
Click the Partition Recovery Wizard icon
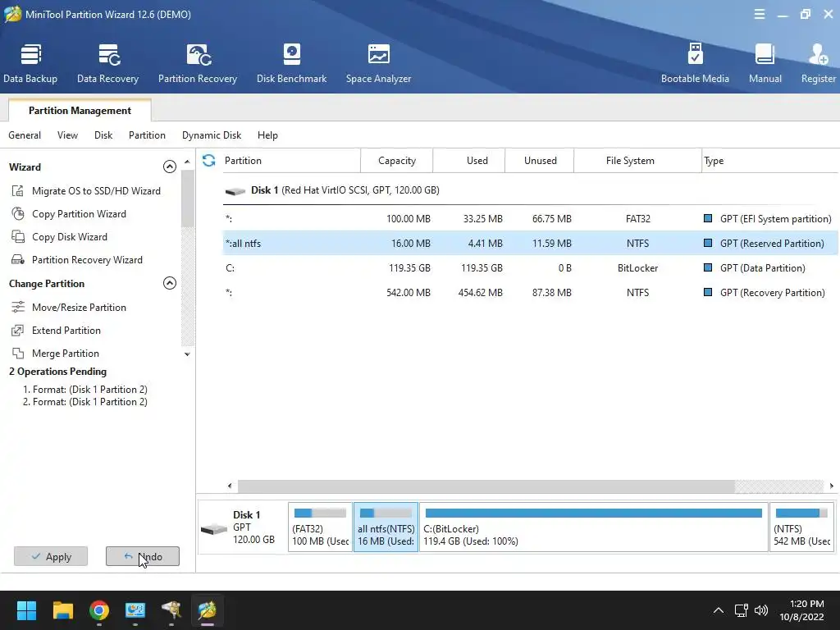pos(18,260)
